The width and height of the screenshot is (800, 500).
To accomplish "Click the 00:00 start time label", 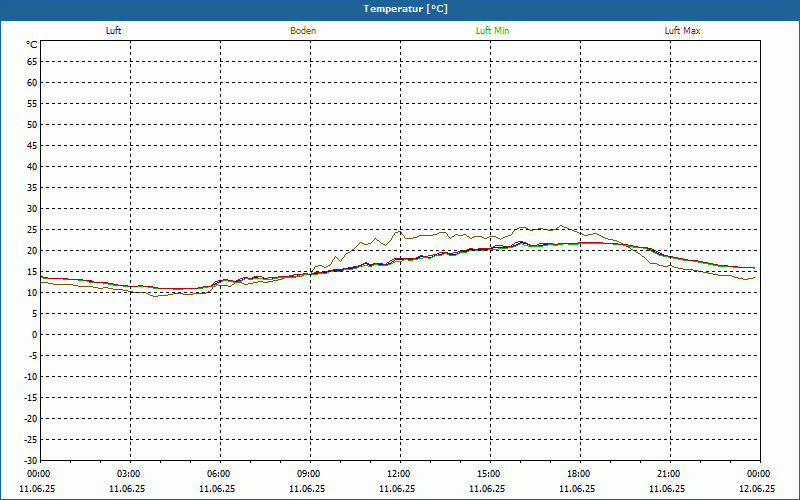I will [39, 474].
